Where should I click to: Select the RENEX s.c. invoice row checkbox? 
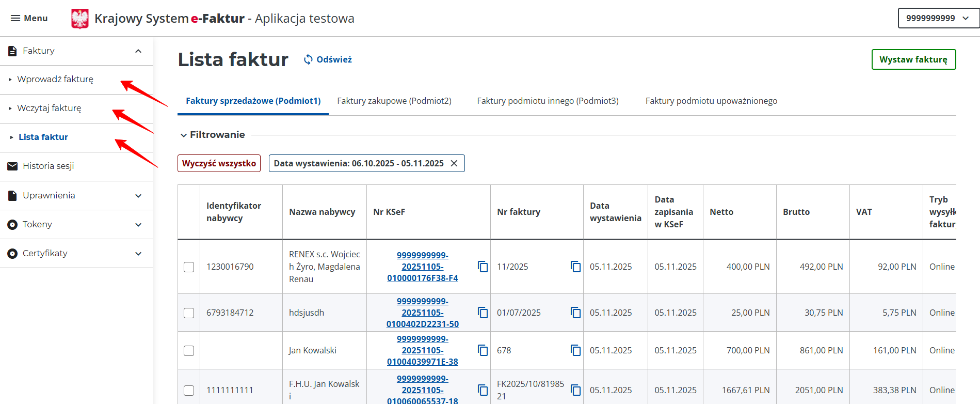189,267
